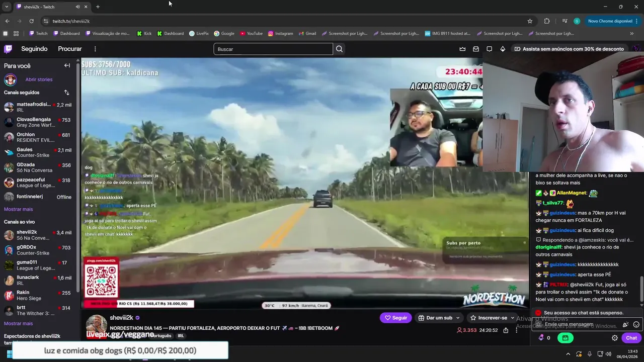Open the Twitch home logo
The width and height of the screenshot is (644, 362).
pyautogui.click(x=8, y=49)
